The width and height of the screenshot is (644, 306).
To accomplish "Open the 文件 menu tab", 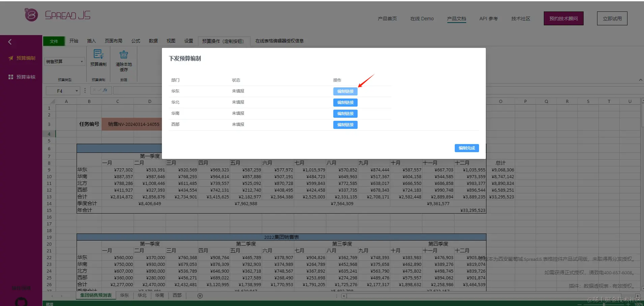I will tap(54, 41).
